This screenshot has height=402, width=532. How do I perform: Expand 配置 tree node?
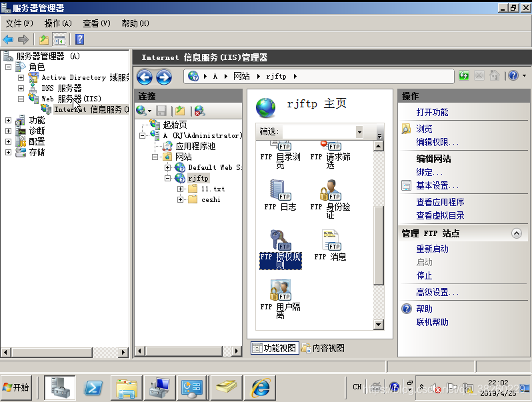pyautogui.click(x=9, y=142)
